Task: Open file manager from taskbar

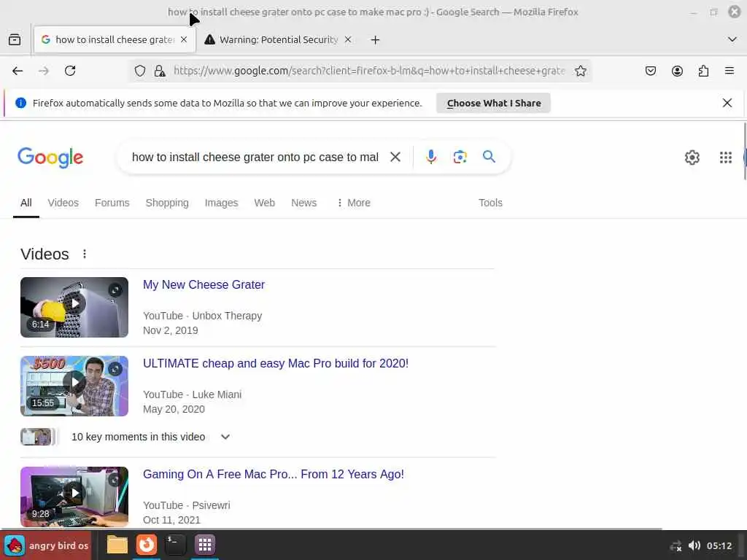Action: [117, 545]
